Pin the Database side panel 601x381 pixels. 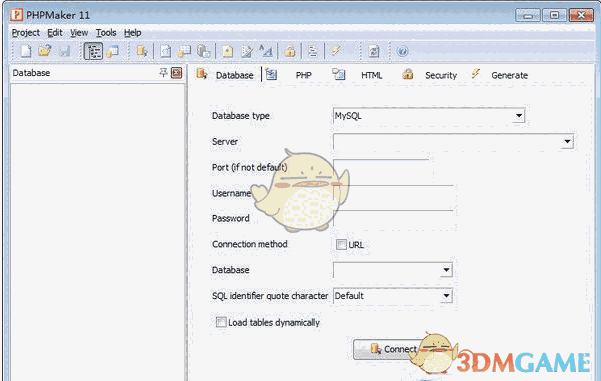click(163, 72)
